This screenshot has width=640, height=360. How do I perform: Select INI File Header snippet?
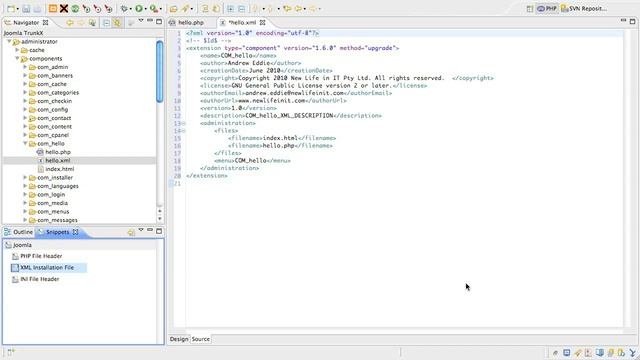coord(36,279)
